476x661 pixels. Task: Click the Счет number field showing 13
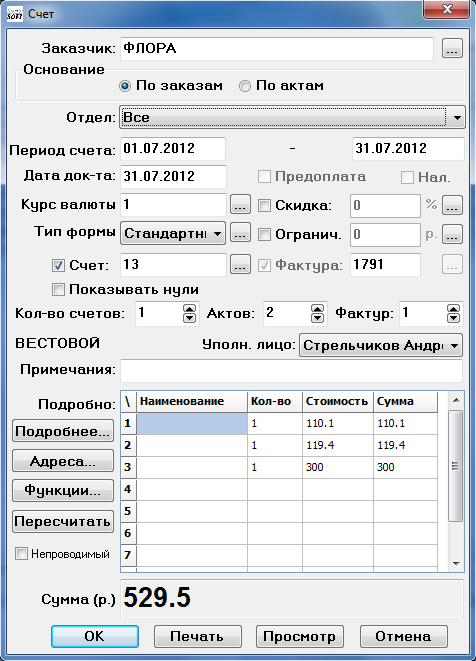(173, 264)
